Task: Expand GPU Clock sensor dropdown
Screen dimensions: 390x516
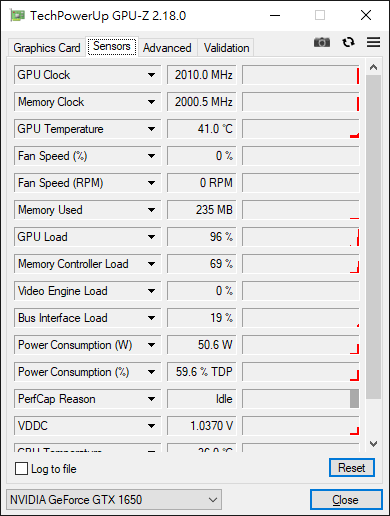Action: (151, 75)
